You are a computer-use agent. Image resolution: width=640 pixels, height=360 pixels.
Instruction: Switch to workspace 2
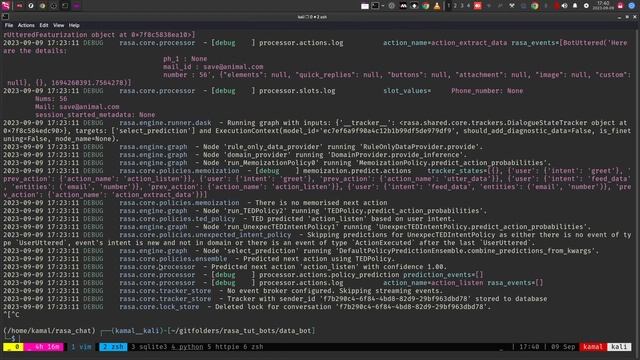point(456,6)
